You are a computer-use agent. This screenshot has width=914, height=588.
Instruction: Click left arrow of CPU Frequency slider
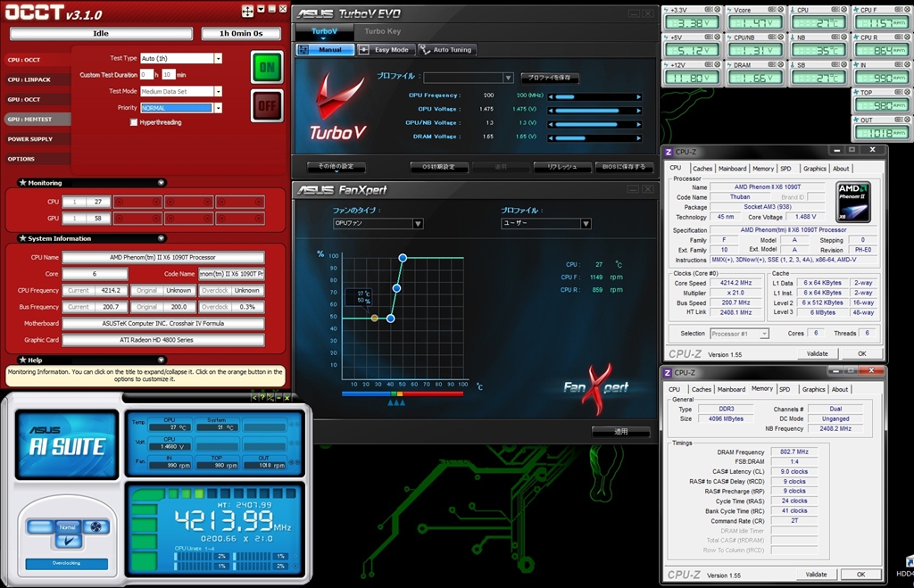(549, 96)
